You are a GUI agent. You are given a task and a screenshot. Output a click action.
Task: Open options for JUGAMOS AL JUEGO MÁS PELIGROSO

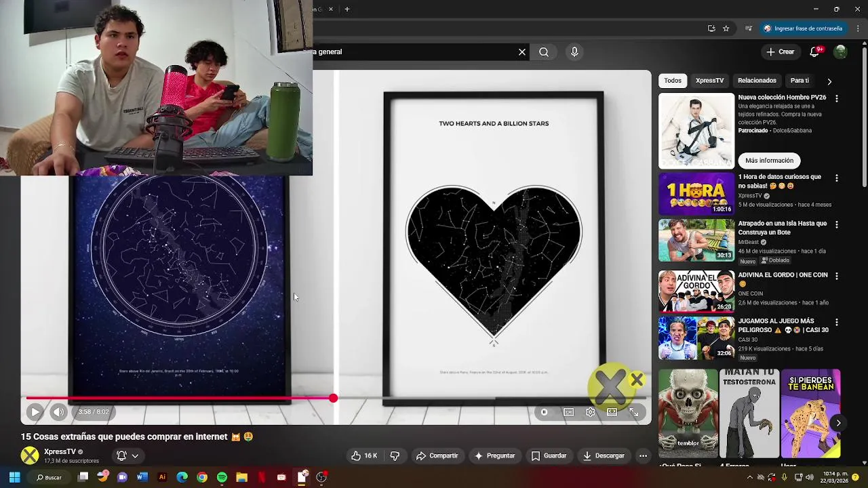coord(837,322)
